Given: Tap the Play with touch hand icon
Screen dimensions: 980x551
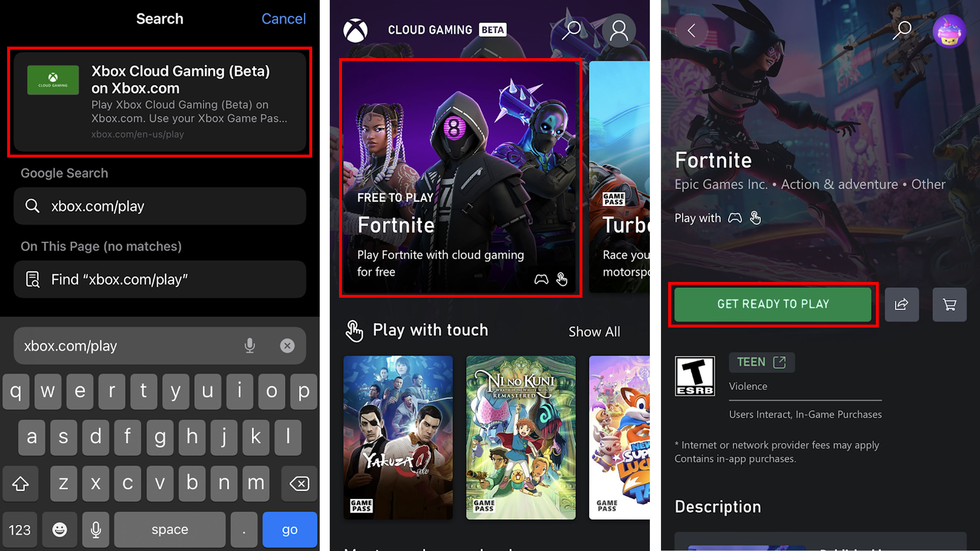Looking at the screenshot, I should [x=354, y=331].
